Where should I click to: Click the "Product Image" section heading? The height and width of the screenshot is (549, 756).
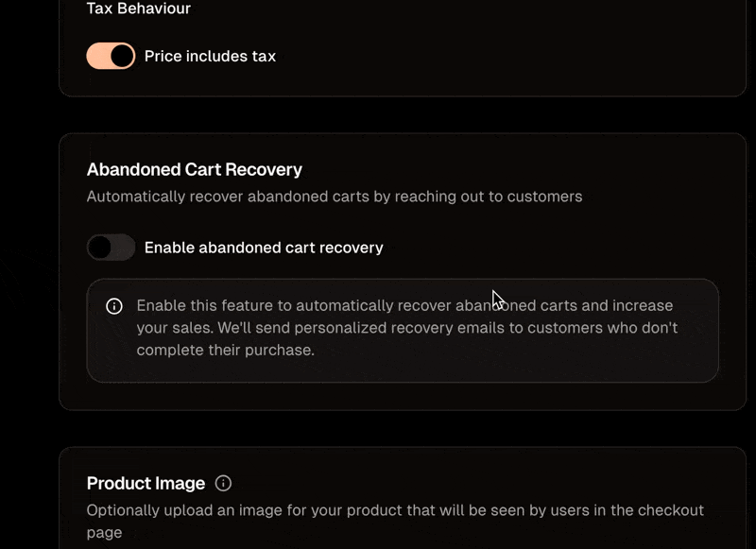146,484
